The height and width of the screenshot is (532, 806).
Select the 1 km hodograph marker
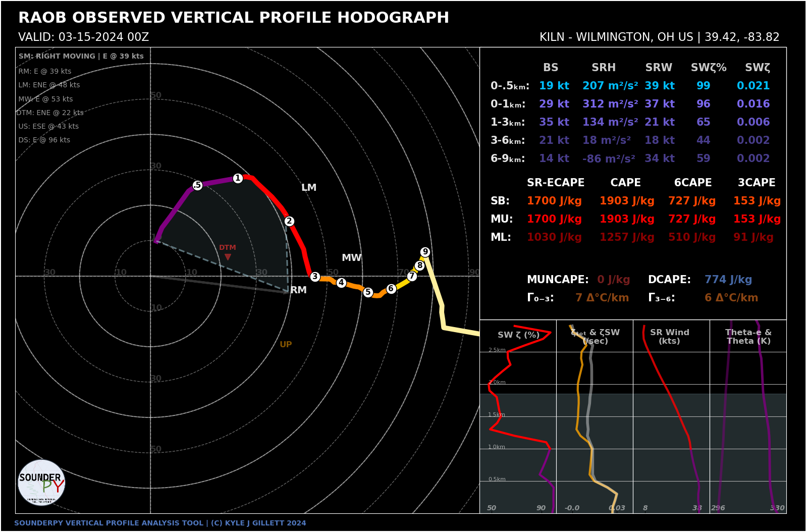click(238, 178)
